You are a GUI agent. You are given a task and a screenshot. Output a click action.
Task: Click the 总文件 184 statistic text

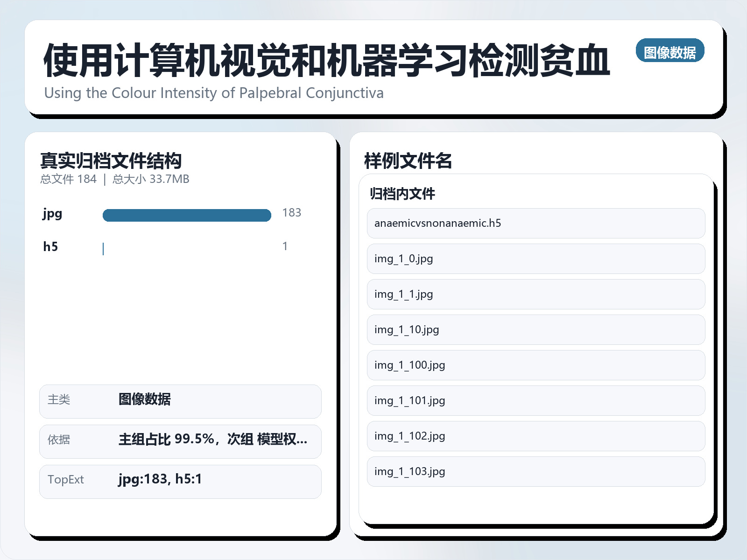tap(68, 179)
